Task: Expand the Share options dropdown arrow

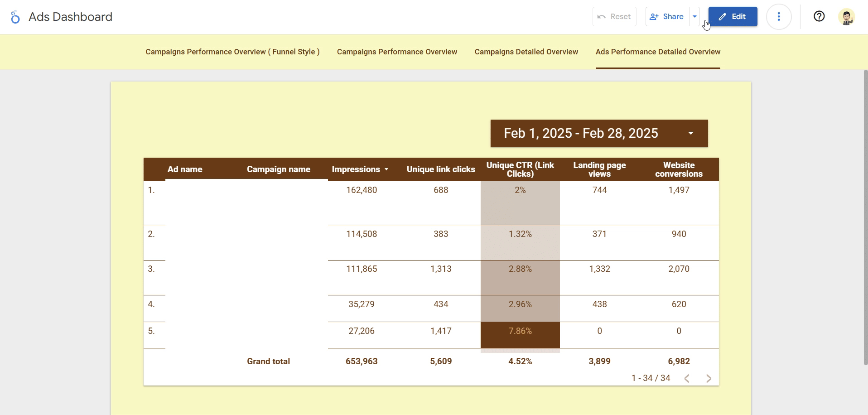Action: [x=694, y=17]
